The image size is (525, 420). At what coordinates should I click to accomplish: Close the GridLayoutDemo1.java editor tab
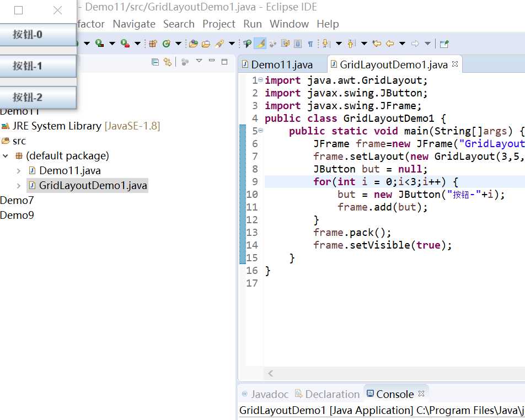(x=454, y=63)
